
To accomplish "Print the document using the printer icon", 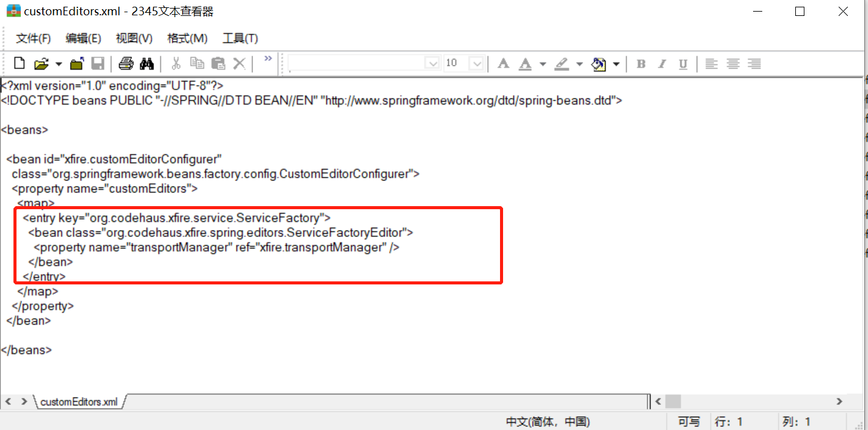I will (x=126, y=64).
